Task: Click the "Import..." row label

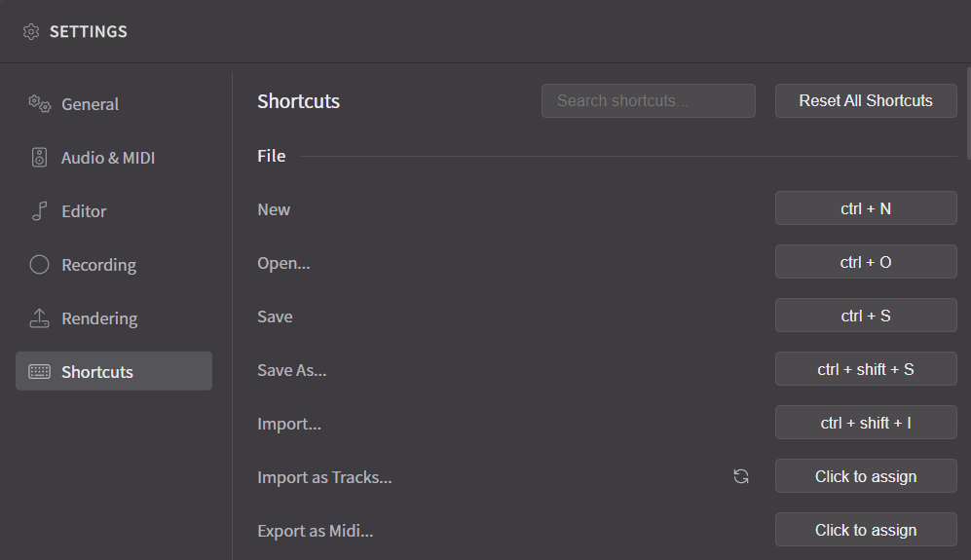Action: (289, 424)
